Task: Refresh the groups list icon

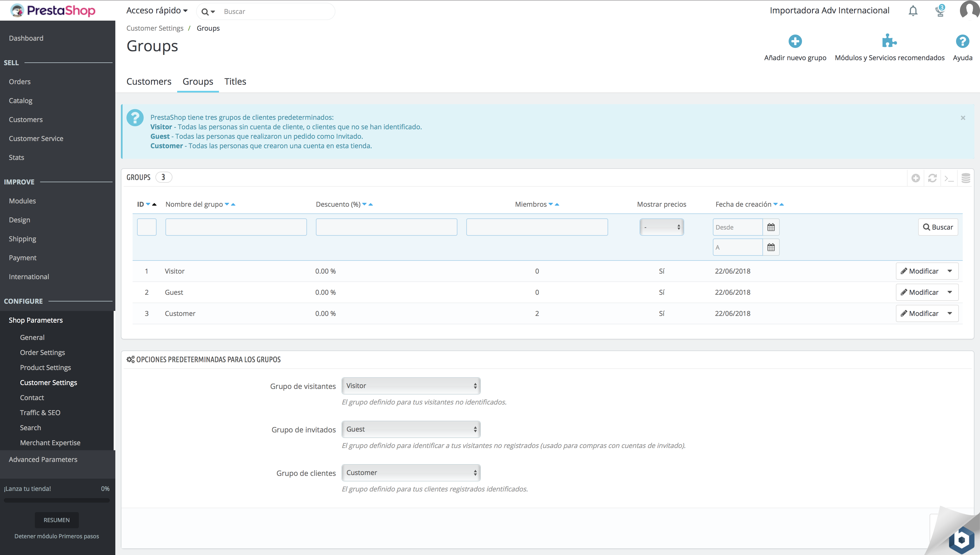Action: pyautogui.click(x=932, y=178)
